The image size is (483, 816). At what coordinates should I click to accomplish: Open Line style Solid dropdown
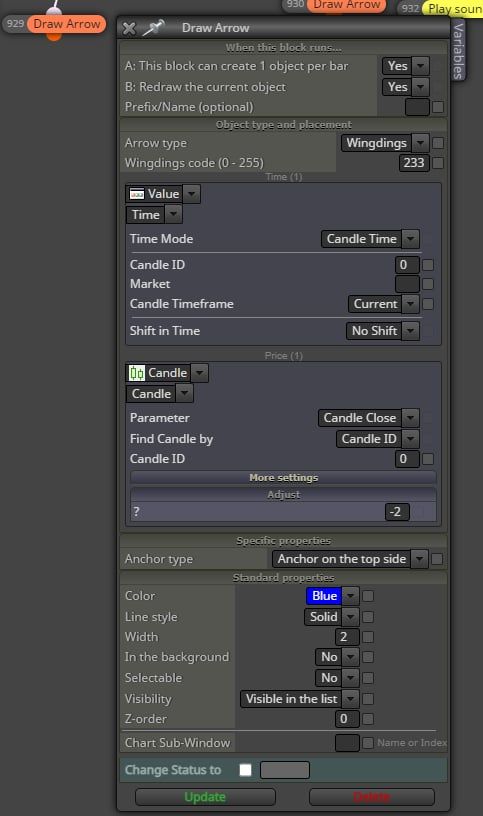pos(331,617)
